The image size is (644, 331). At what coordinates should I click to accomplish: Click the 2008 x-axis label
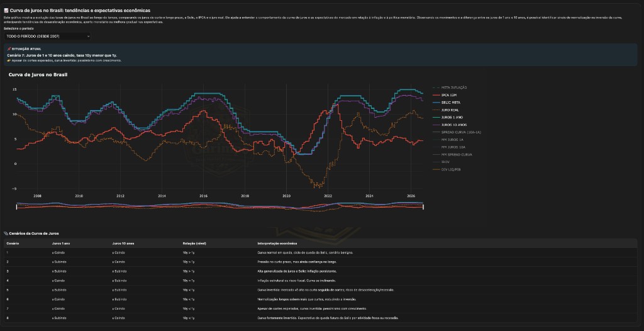37,195
